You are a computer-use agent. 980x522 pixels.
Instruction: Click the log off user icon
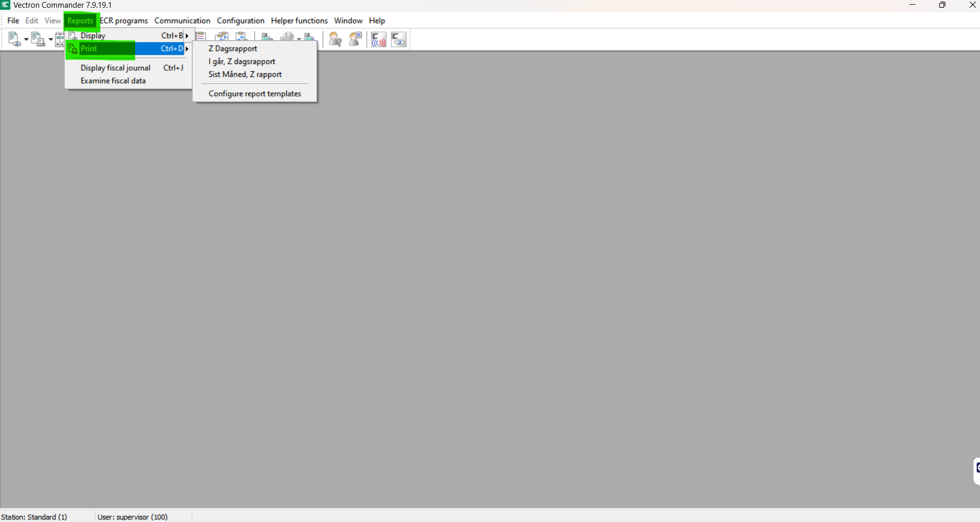tap(355, 39)
